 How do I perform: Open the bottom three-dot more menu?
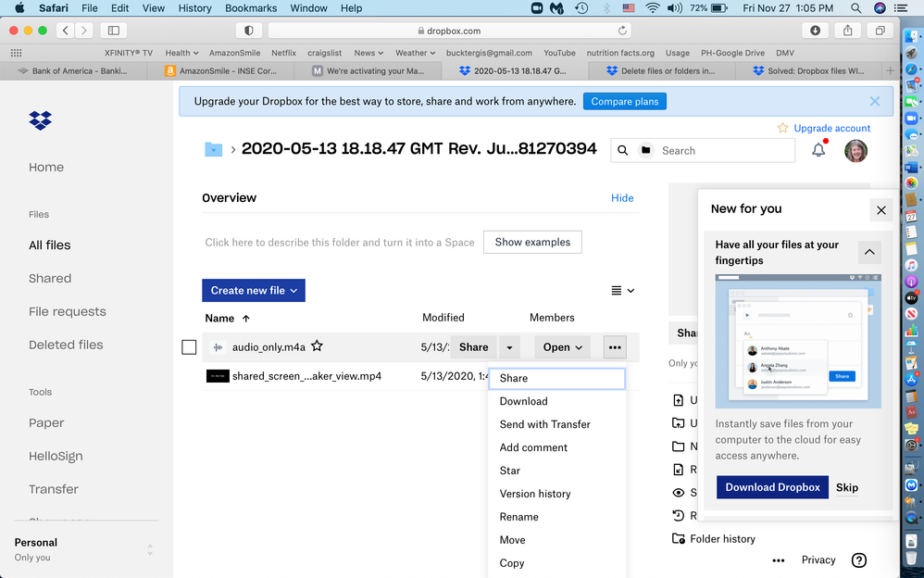coord(779,560)
